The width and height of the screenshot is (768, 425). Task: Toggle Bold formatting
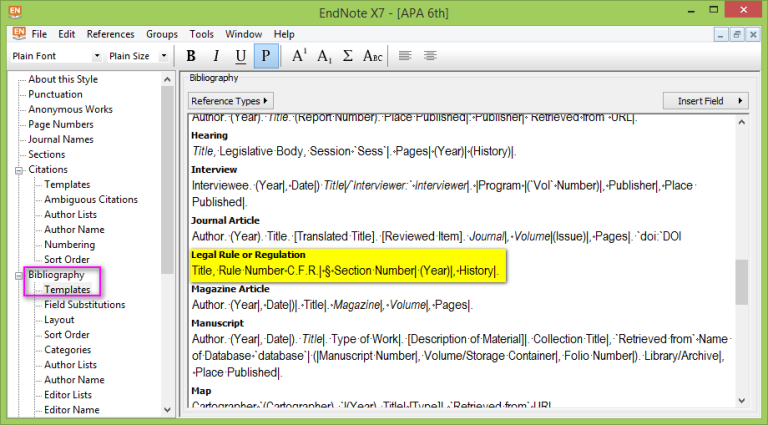[191, 56]
